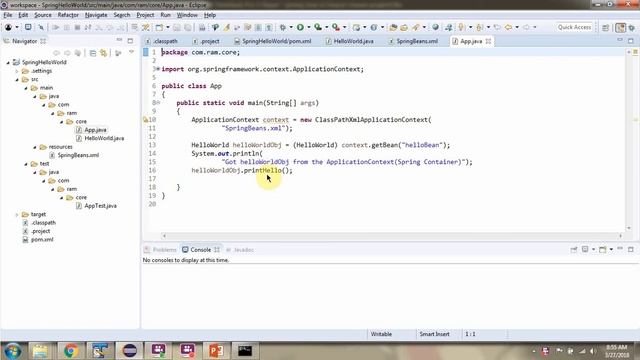Expand the .settings folder
The height and width of the screenshot is (360, 640).
17,71
